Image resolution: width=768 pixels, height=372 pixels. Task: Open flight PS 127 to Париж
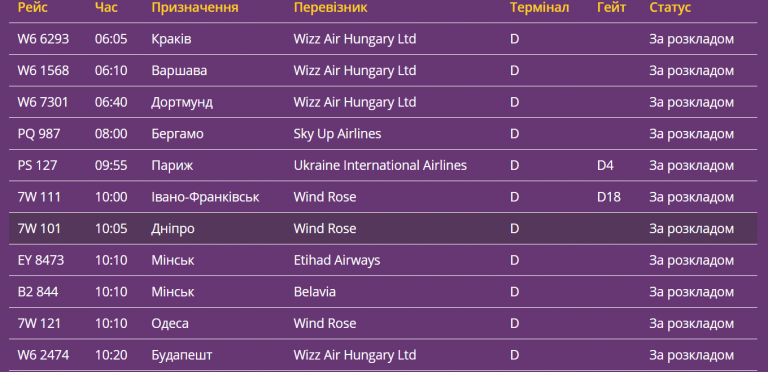pos(383,165)
